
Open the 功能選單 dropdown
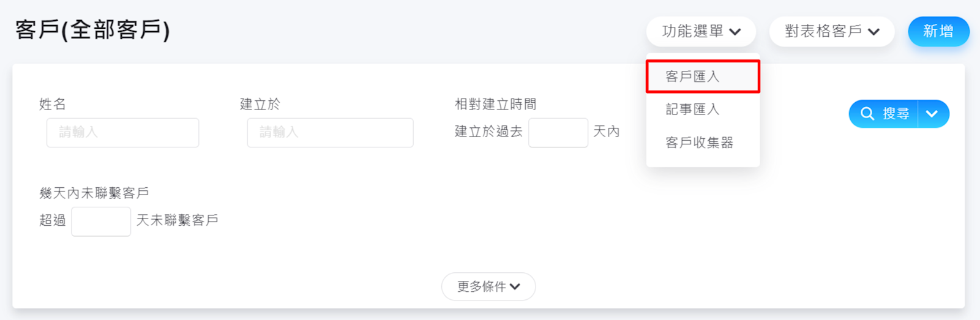(701, 31)
